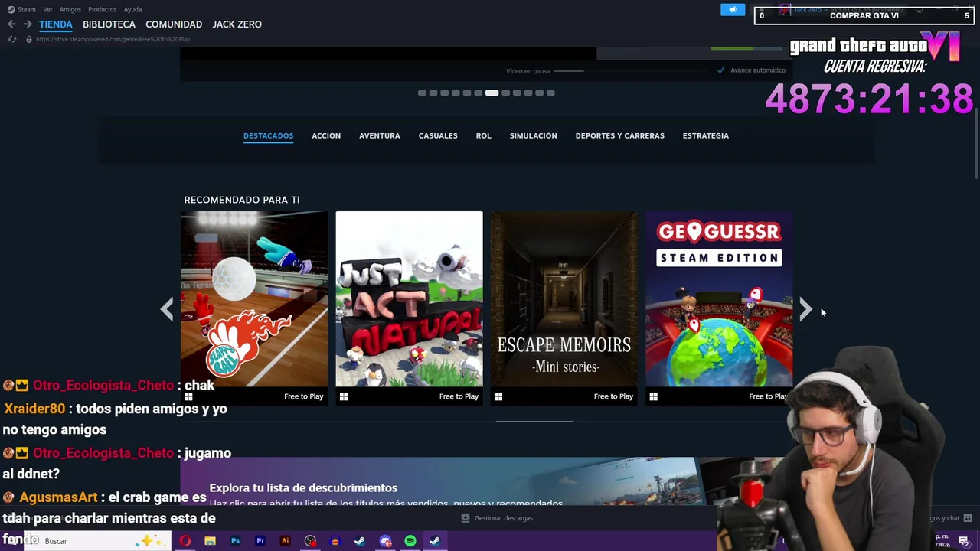The height and width of the screenshot is (551, 980).
Task: Open Explora tu lista de descubrimientos
Action: pos(303,487)
